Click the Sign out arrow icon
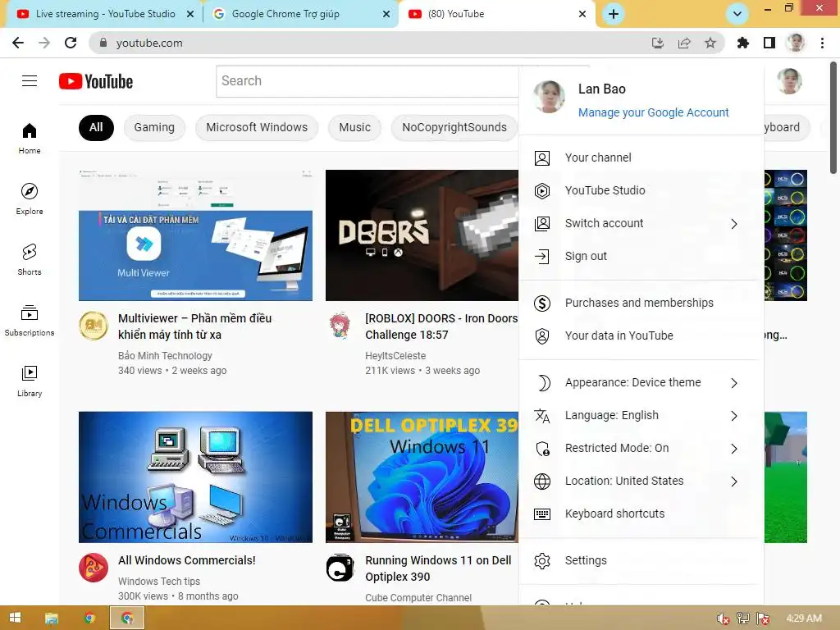Viewport: 840px width, 630px height. click(x=542, y=257)
